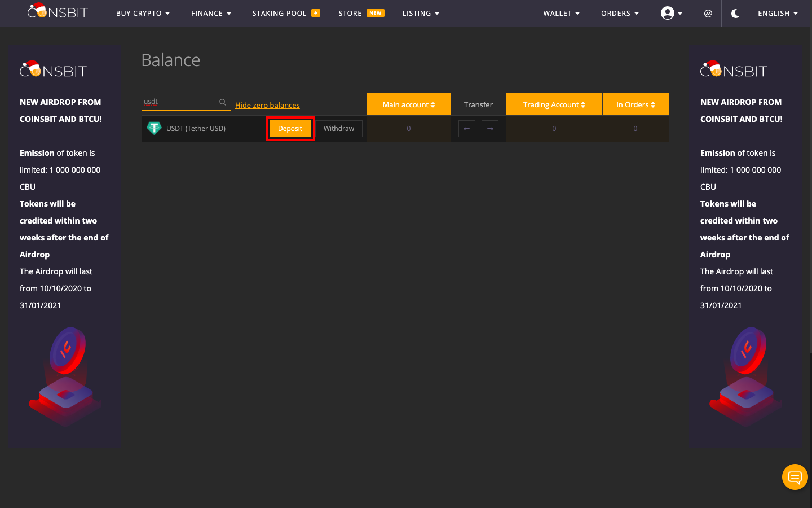Open the Coinsbit logo home link
This screenshot has width=812, height=508.
(58, 11)
